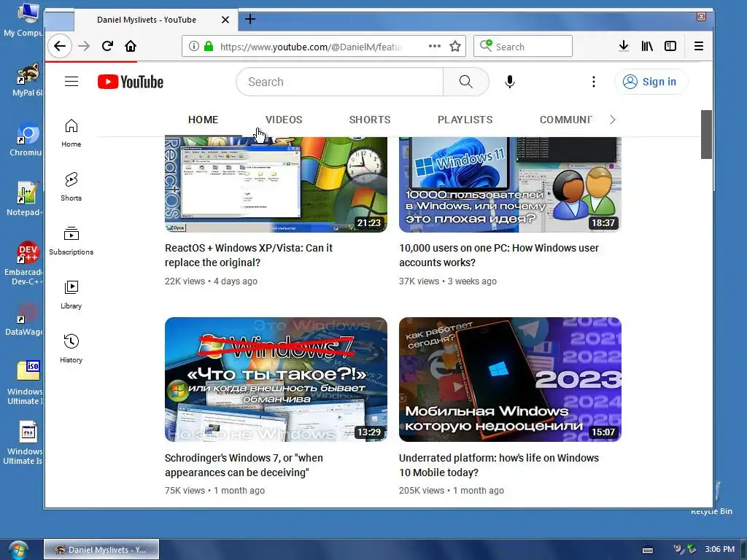Click the browser forward arrow
The width and height of the screenshot is (747, 560).
point(84,46)
